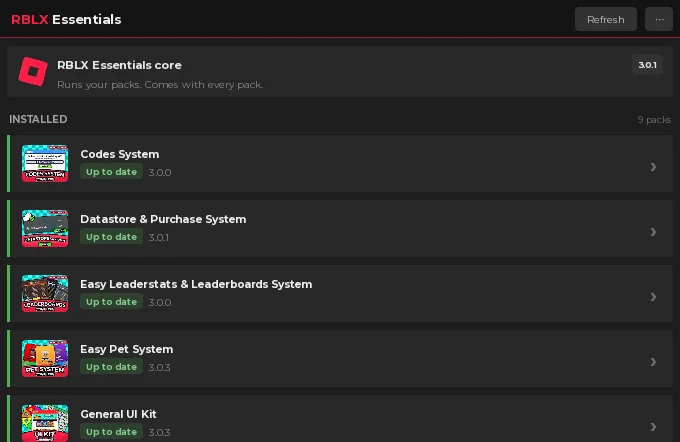Image resolution: width=680 pixels, height=442 pixels.
Task: Select the Codes System pack name
Action: pos(120,154)
